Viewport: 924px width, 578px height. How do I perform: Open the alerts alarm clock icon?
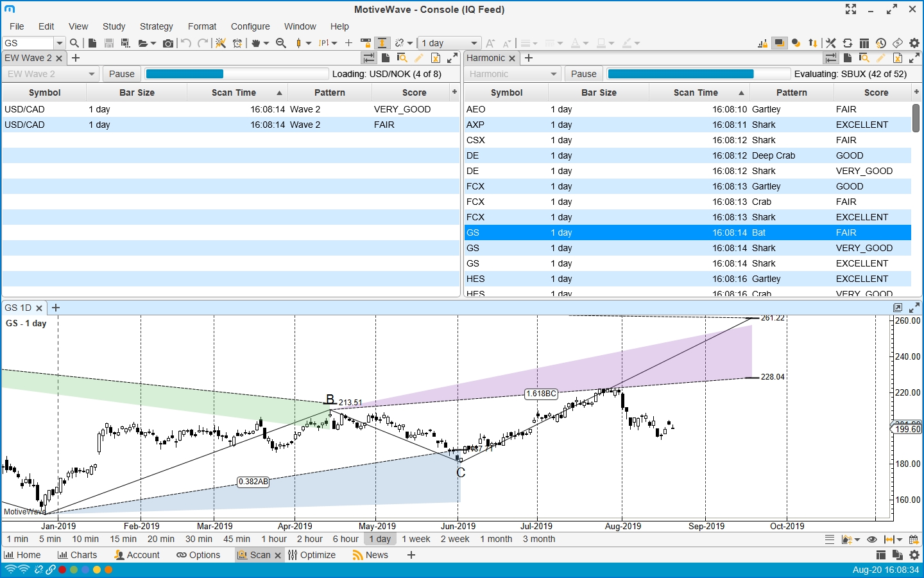tap(237, 43)
